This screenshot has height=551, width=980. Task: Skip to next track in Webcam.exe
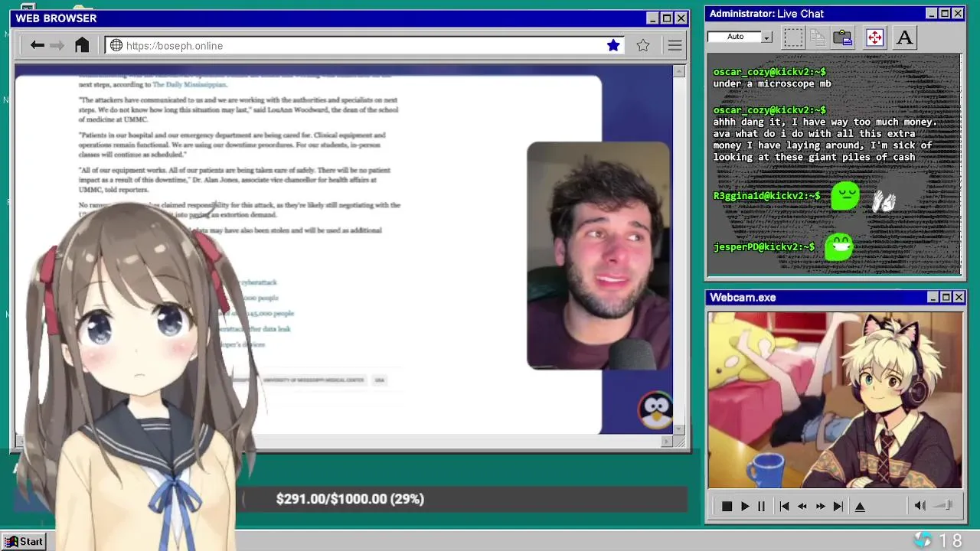(x=838, y=507)
